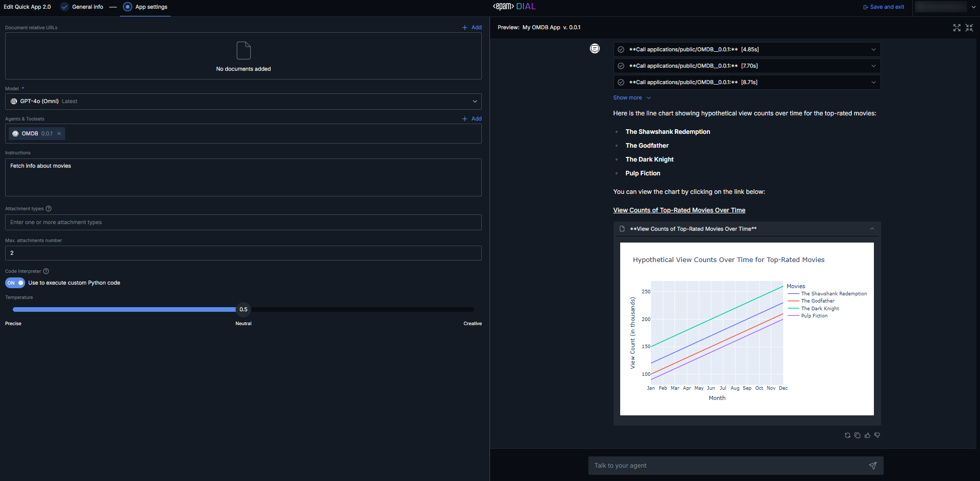This screenshot has height=481, width=980.
Task: Collapse the preview panel
Action: [x=969, y=28]
